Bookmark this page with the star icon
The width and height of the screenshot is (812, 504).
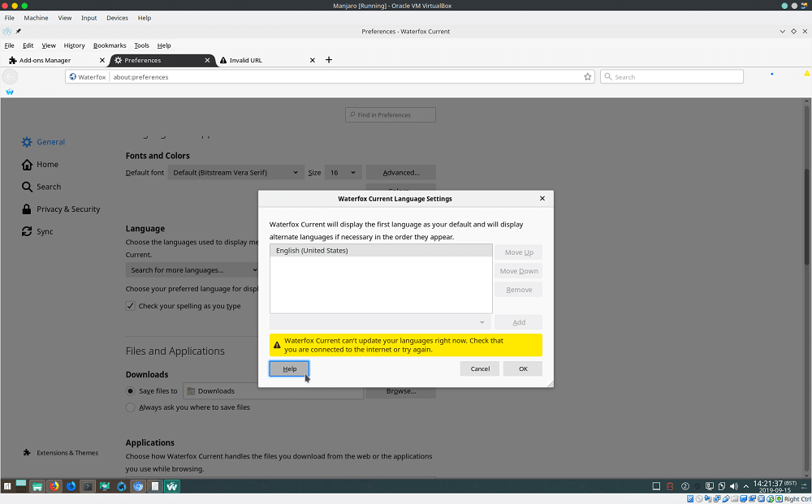(588, 77)
